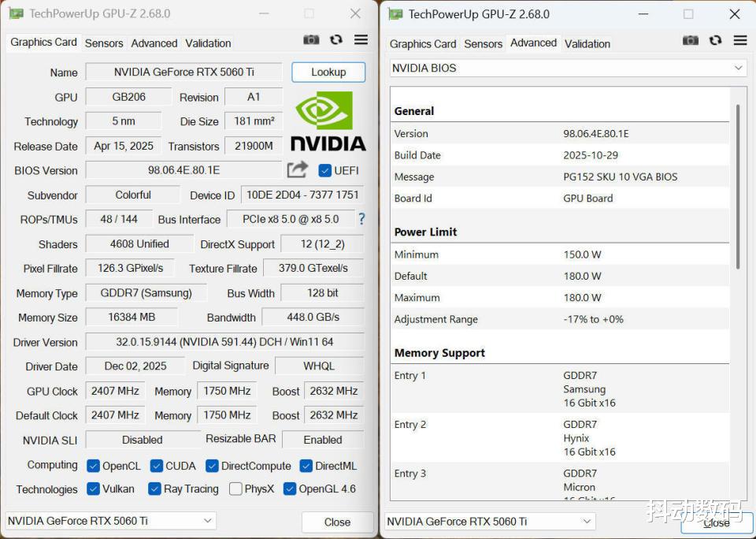The image size is (756, 539).
Task: Click refresh icon in right GPU-Z window
Action: pos(716,40)
